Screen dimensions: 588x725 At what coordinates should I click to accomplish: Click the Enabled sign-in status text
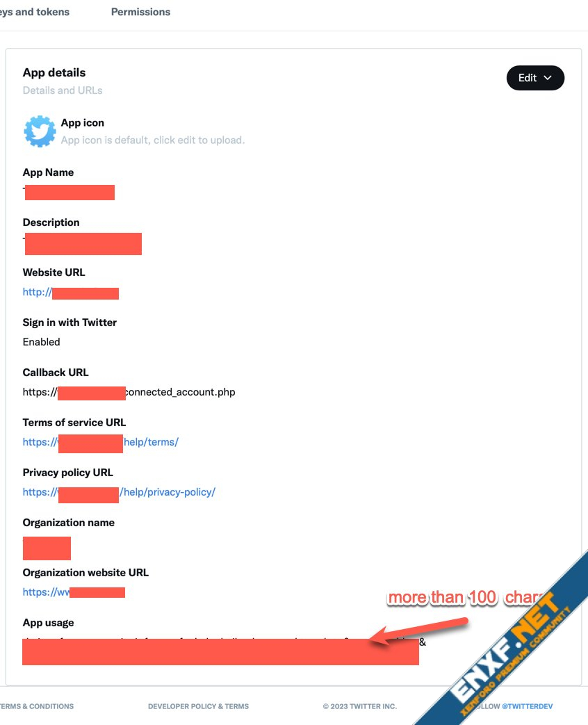41,342
